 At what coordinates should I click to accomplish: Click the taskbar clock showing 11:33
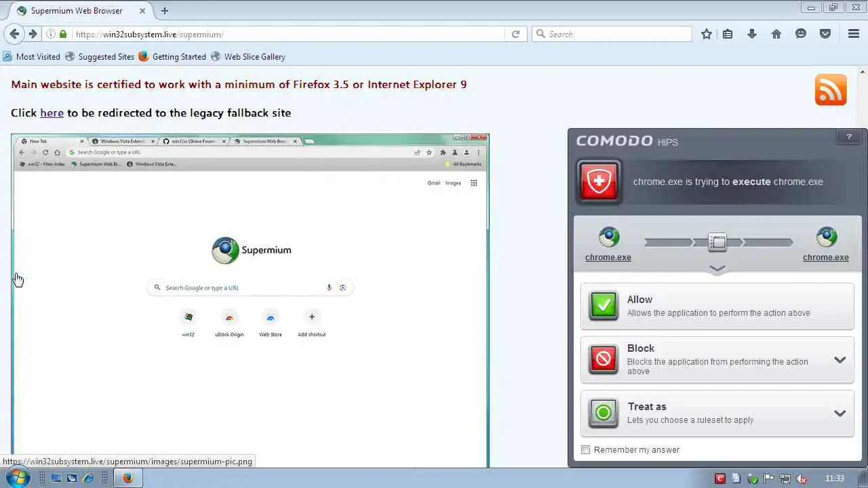click(x=835, y=479)
